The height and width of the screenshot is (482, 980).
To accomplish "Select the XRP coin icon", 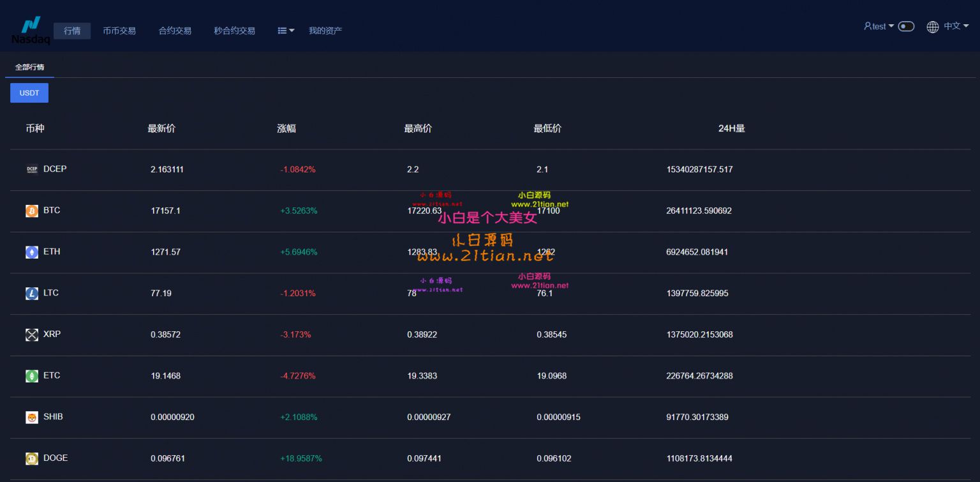I will [32, 335].
